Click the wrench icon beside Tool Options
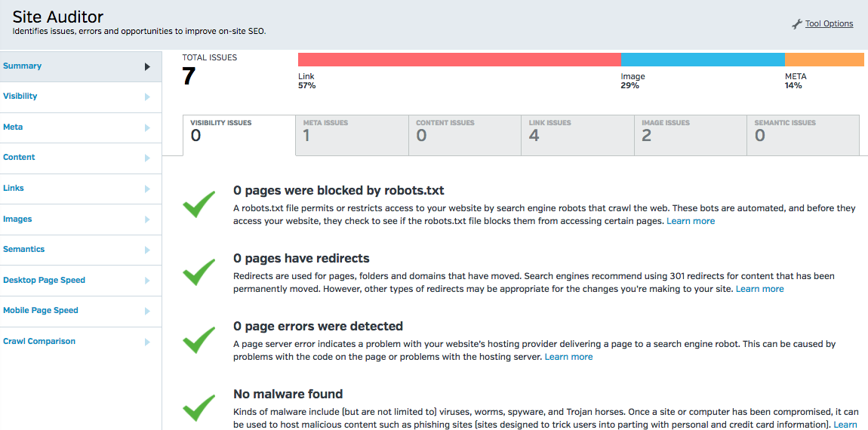 (796, 24)
